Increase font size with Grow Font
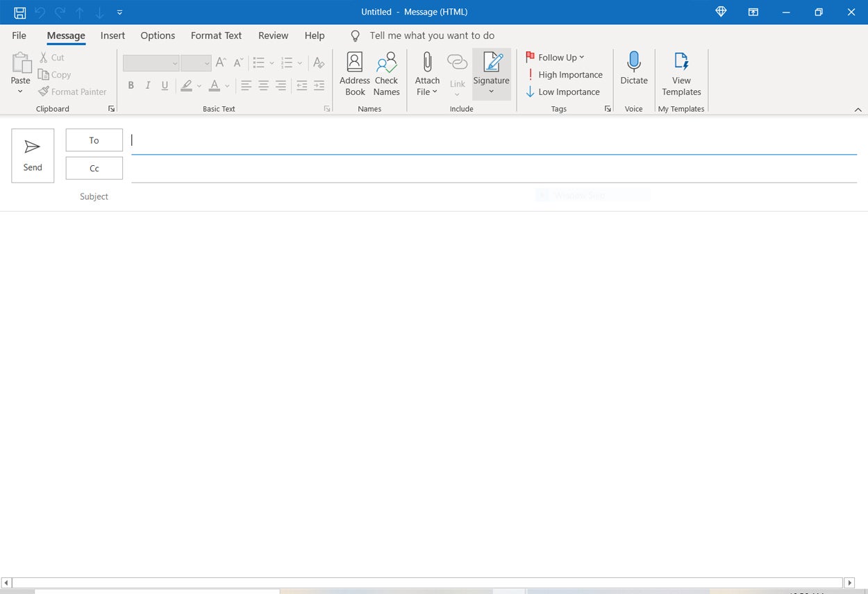 (221, 62)
